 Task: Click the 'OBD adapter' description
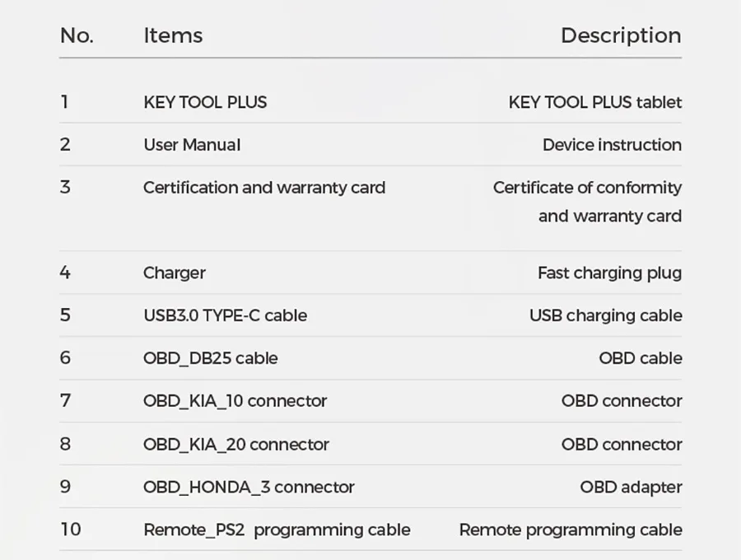click(x=631, y=487)
